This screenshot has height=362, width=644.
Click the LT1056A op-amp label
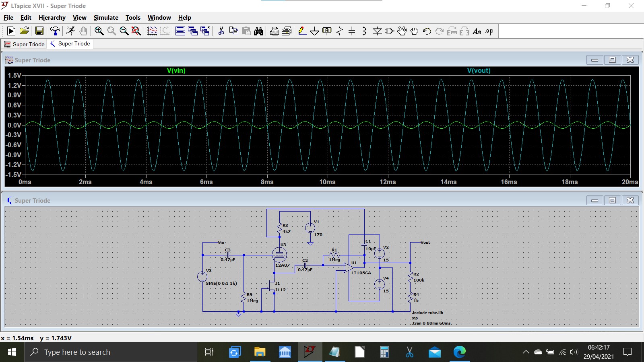tap(361, 273)
